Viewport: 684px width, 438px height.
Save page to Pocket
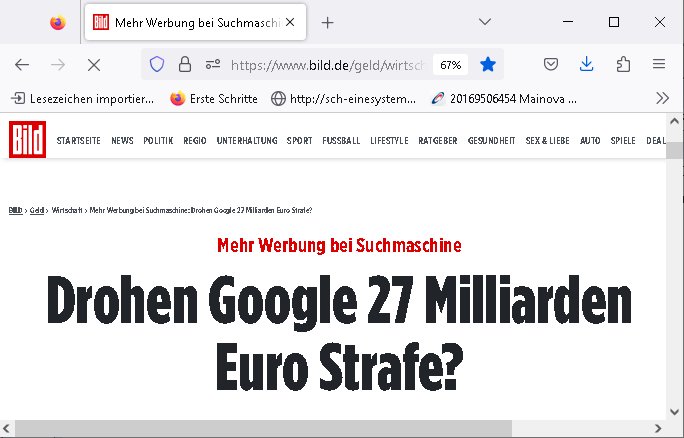coord(551,65)
